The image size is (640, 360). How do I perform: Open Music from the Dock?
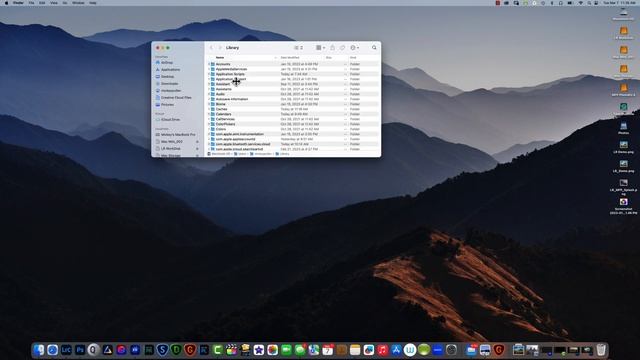click(382, 350)
